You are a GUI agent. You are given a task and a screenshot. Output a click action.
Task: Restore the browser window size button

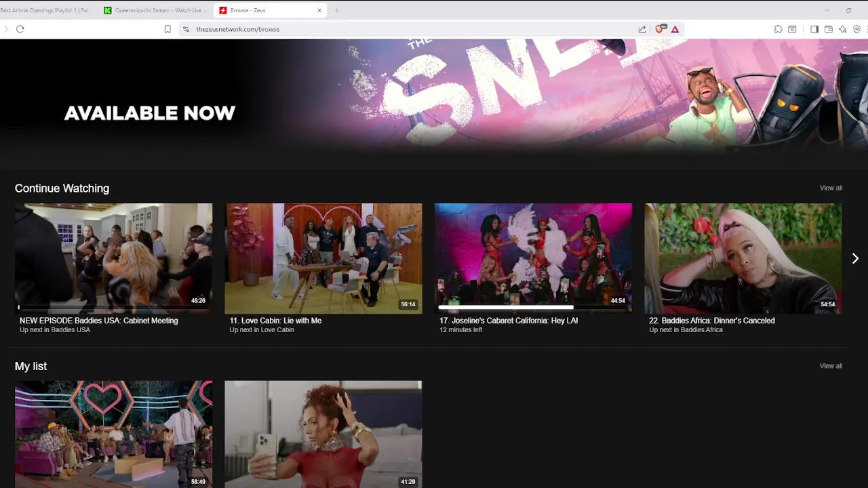[x=848, y=10]
